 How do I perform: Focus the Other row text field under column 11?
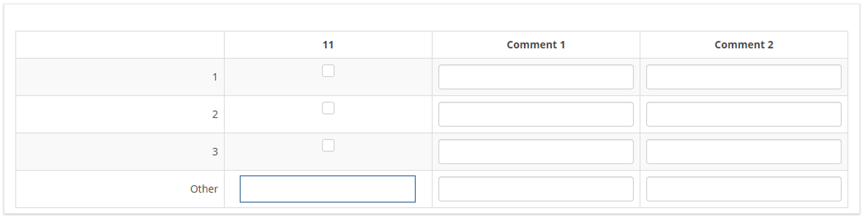327,189
